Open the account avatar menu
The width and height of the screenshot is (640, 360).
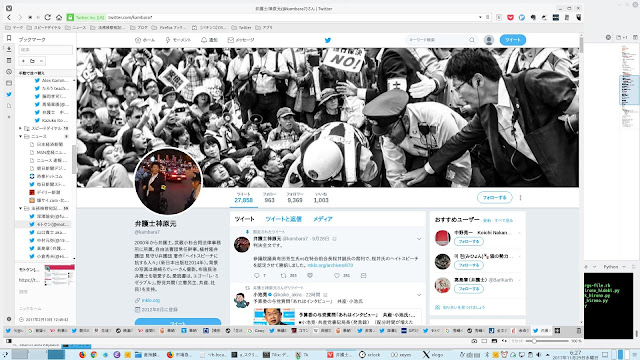489,40
